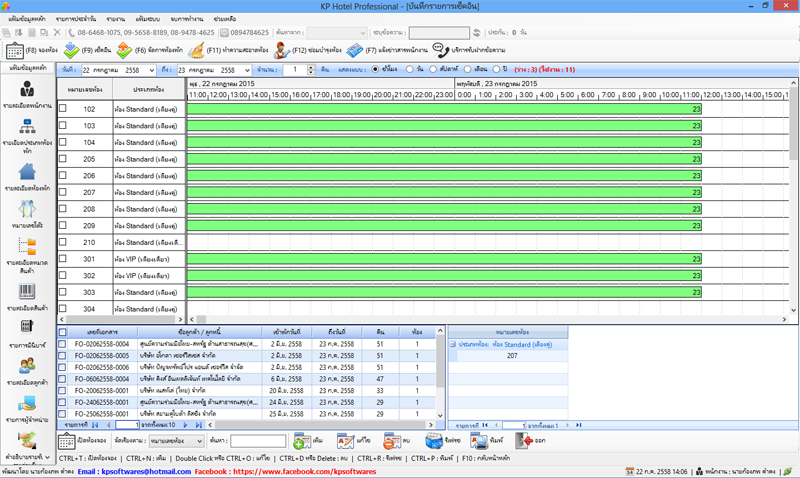The image size is (800, 478).
Task: Collapse the room type Standard group expander
Action: [453, 344]
